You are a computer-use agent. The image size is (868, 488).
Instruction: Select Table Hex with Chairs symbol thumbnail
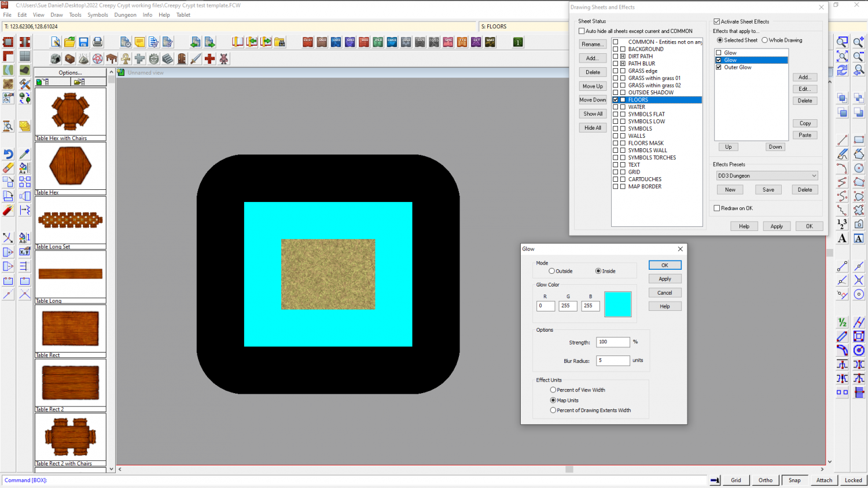pyautogui.click(x=71, y=112)
